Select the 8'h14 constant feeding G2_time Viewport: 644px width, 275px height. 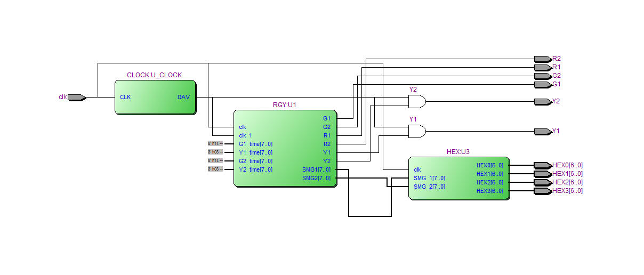tap(215, 161)
